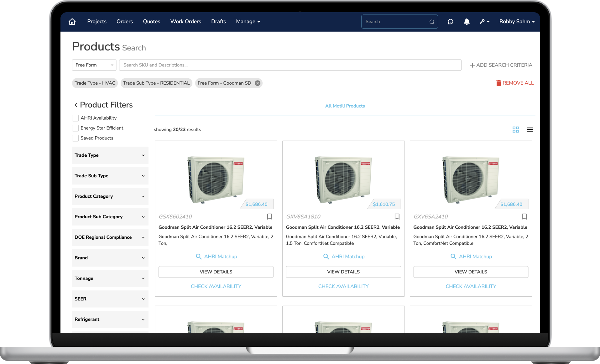
Task: View details for GXV6SA1810
Action: point(343,272)
